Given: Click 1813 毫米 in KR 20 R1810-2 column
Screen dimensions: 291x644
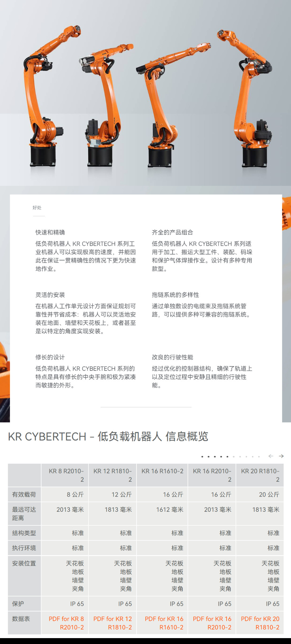Looking at the screenshot, I should pyautogui.click(x=266, y=510).
